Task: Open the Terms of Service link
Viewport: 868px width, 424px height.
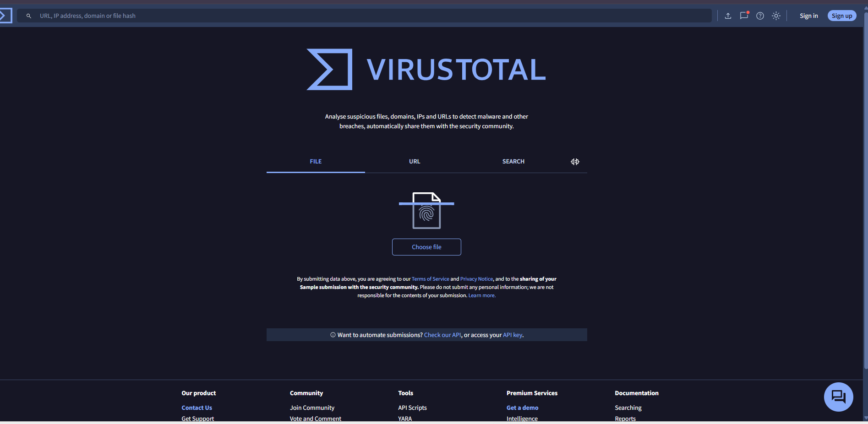Action: [430, 279]
